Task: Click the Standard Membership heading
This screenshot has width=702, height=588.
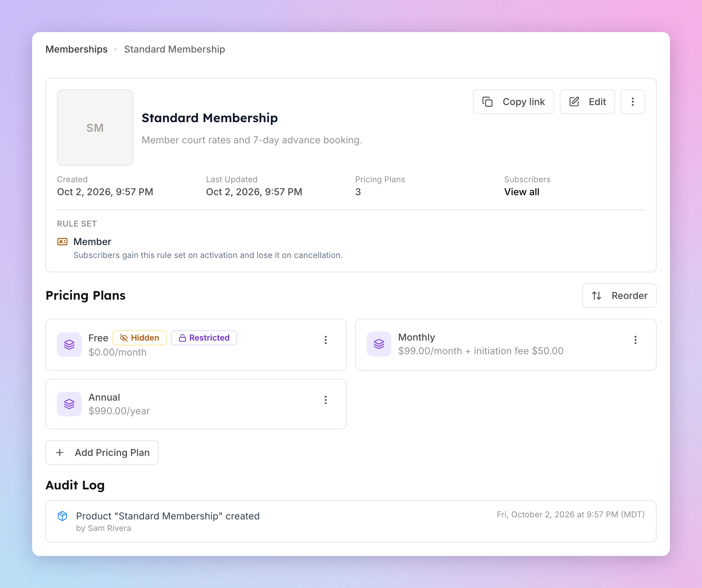Action: [x=209, y=118]
